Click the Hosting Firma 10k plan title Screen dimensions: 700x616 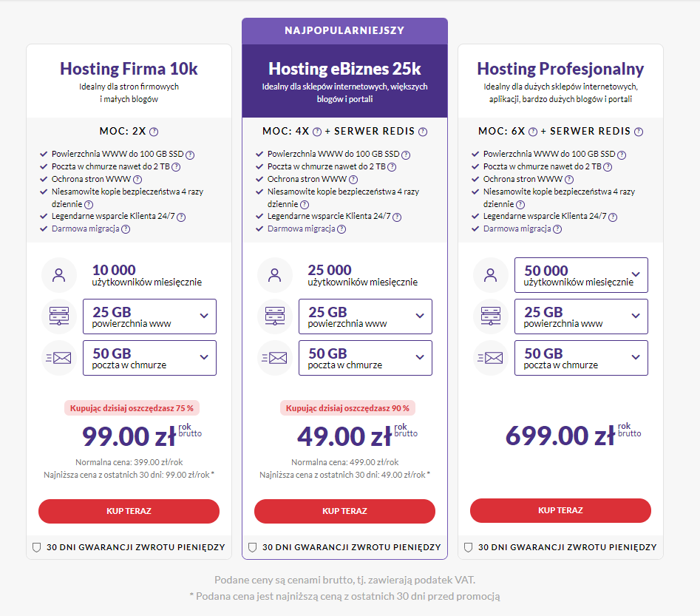click(128, 69)
